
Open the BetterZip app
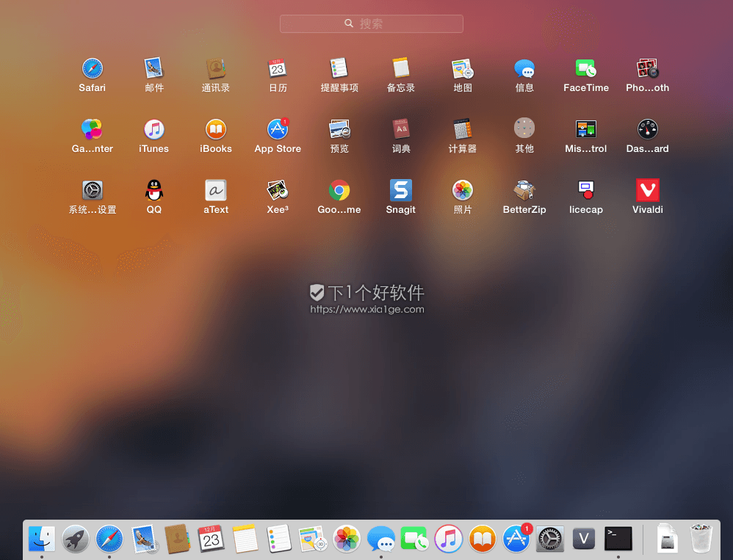[524, 191]
